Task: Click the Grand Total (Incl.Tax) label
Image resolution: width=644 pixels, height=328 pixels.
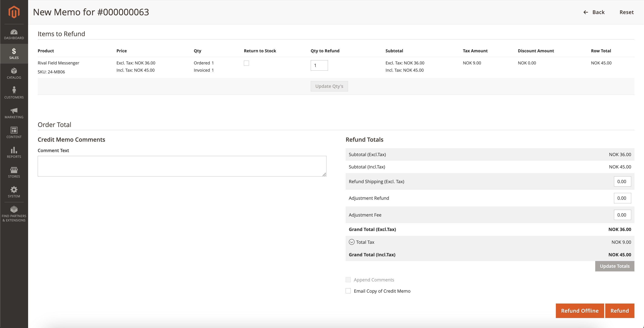Action: click(372, 255)
